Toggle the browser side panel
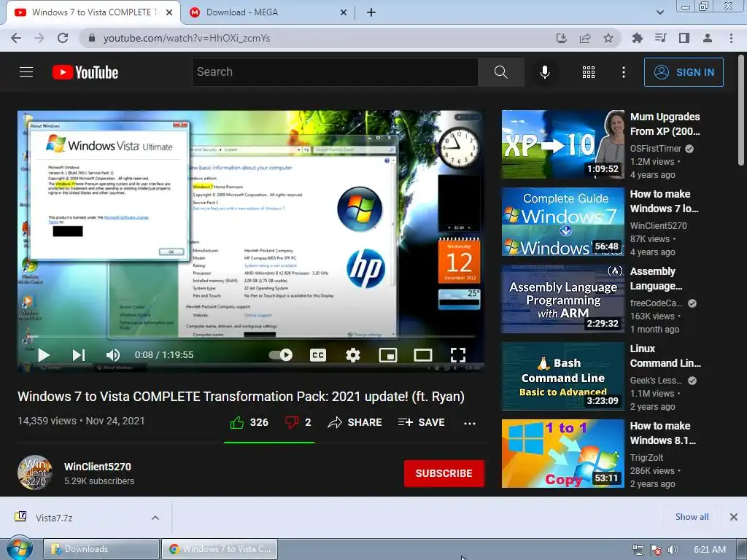Image resolution: width=747 pixels, height=560 pixels. point(684,38)
